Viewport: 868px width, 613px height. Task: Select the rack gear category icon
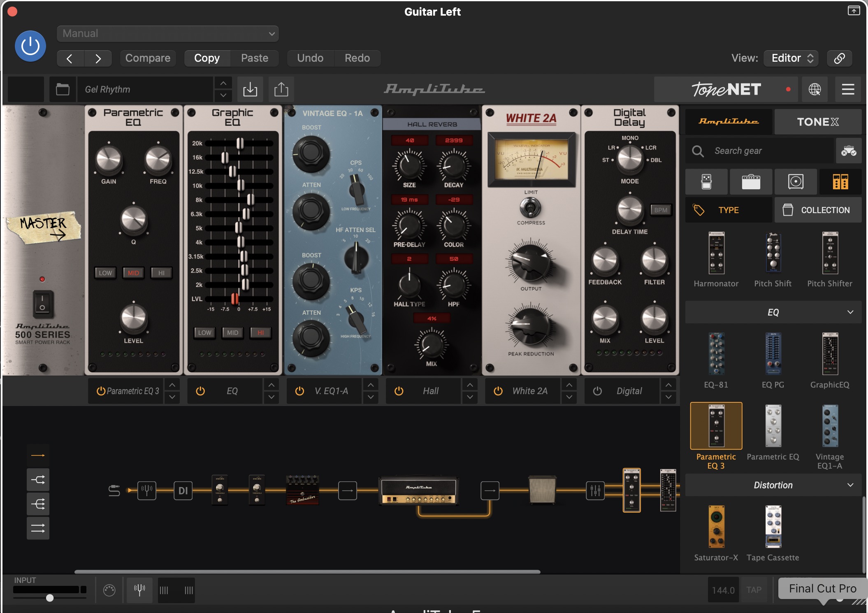point(840,181)
